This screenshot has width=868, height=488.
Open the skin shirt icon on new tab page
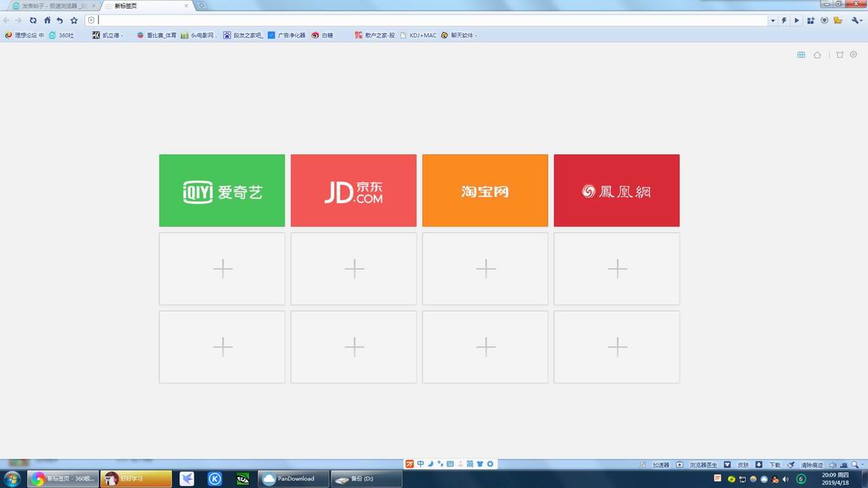point(840,55)
